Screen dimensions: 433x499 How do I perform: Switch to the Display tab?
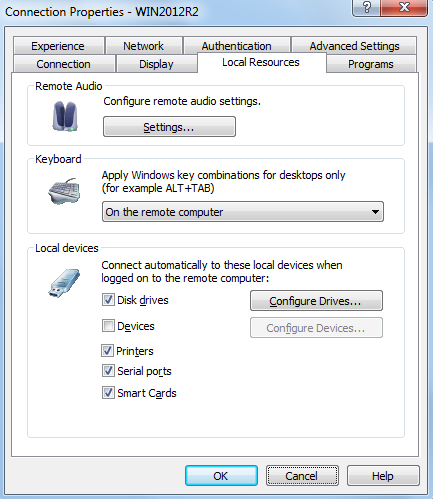[x=156, y=64]
